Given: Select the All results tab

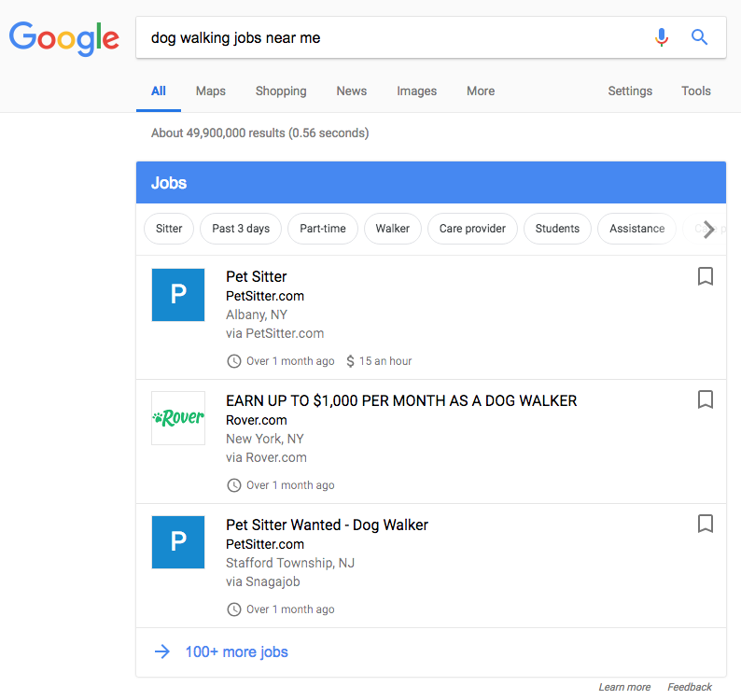Looking at the screenshot, I should point(159,91).
